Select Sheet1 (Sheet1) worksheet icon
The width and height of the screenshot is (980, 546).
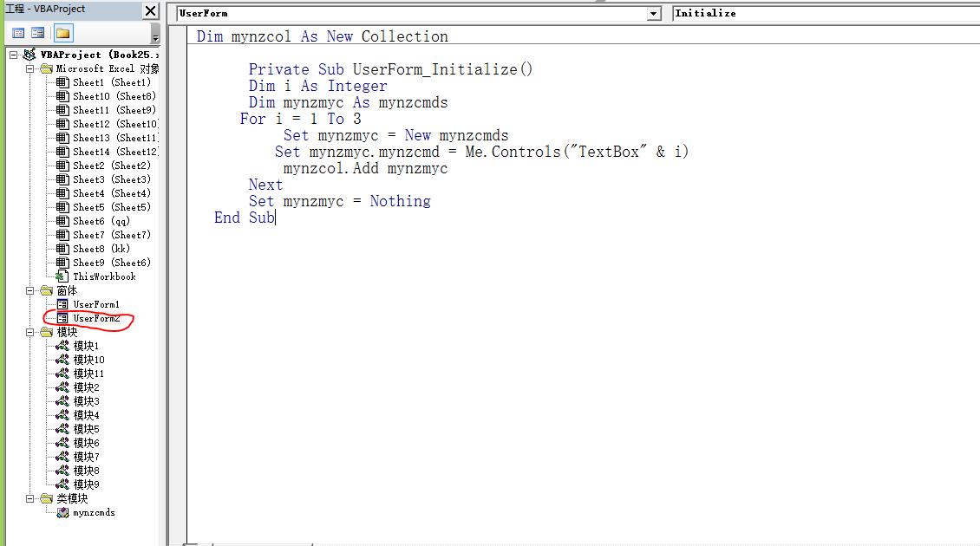[x=62, y=82]
